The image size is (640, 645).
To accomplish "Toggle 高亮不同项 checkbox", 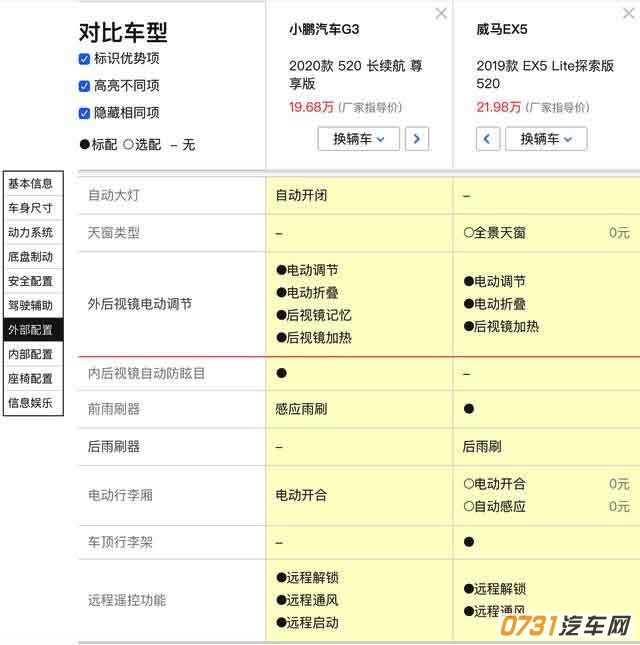I will coord(84,86).
